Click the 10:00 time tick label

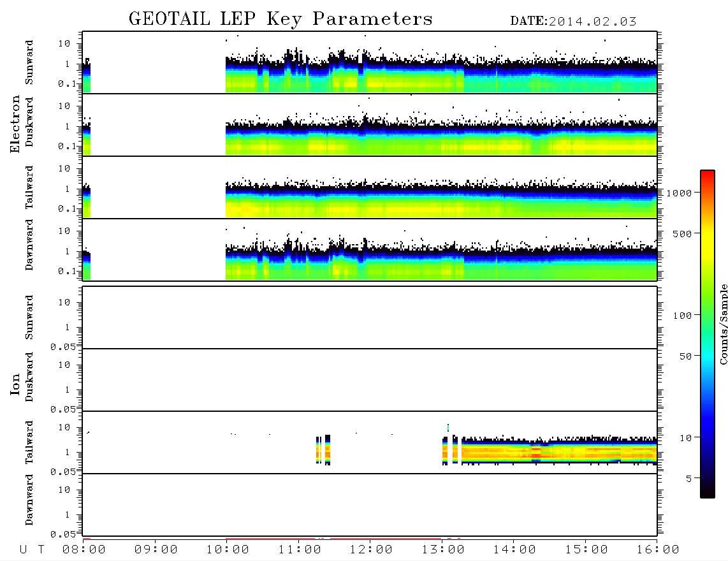[228, 550]
